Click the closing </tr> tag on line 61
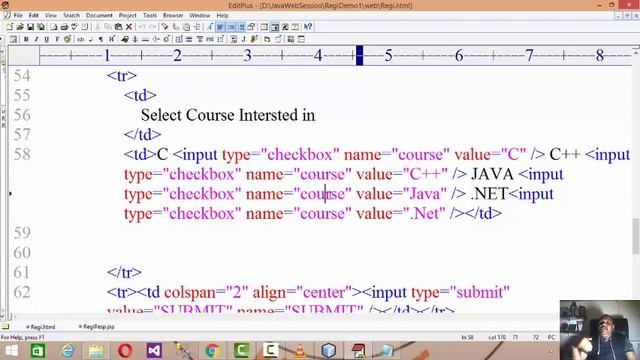The height and width of the screenshot is (360, 640). (x=124, y=272)
